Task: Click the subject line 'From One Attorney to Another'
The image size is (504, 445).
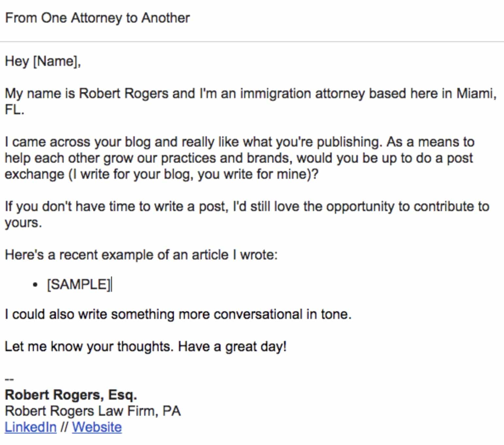Action: click(97, 18)
